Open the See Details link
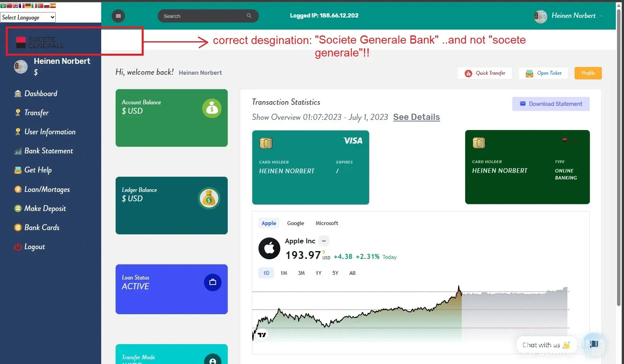624x364 pixels. (416, 117)
